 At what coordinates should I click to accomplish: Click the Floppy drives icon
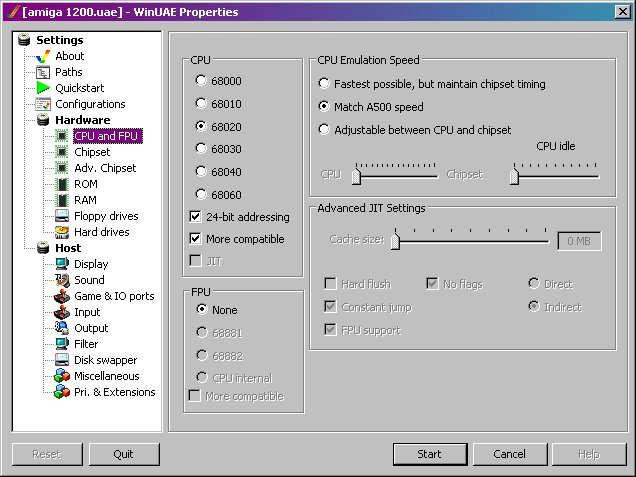tap(62, 216)
